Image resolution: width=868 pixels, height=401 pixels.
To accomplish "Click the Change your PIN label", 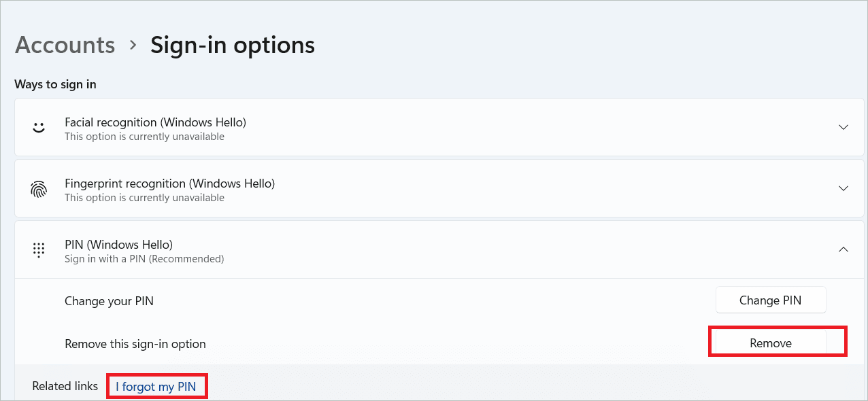I will pos(109,301).
